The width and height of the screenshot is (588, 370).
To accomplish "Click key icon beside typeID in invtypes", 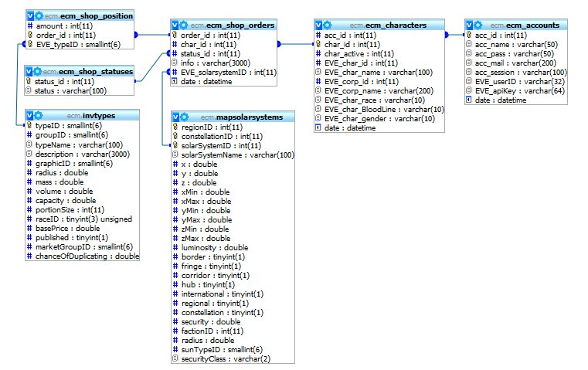I will (29, 126).
